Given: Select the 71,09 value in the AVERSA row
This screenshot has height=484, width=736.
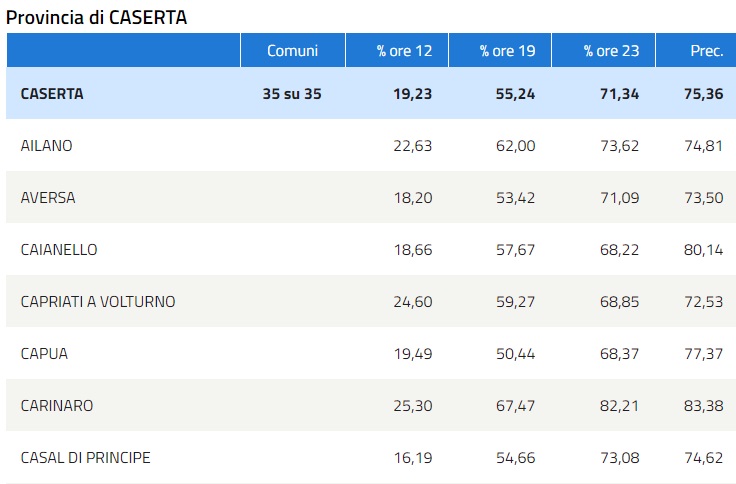Looking at the screenshot, I should point(619,198).
